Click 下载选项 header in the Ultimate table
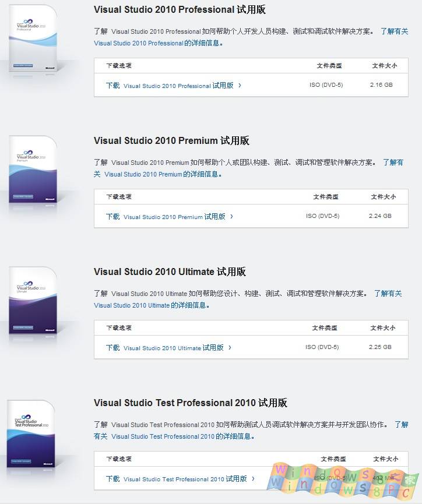422x504 pixels. (x=119, y=328)
